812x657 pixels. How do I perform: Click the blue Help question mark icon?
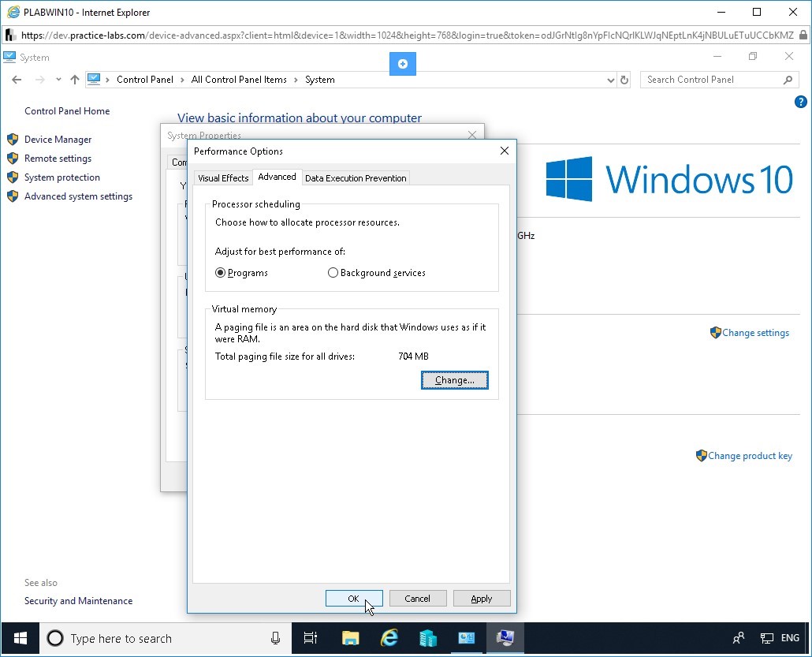tap(800, 102)
